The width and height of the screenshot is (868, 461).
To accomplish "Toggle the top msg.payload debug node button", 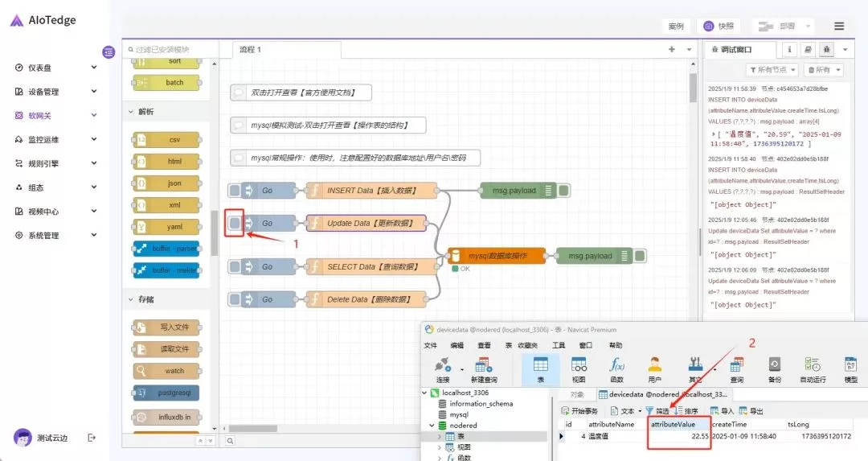I will coord(564,191).
